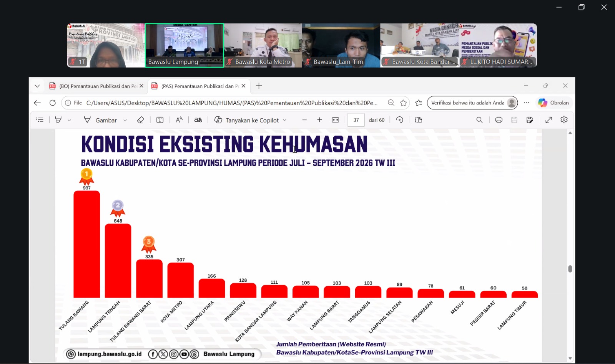Click the save as icon with pen
The image size is (615, 364).
point(530,120)
